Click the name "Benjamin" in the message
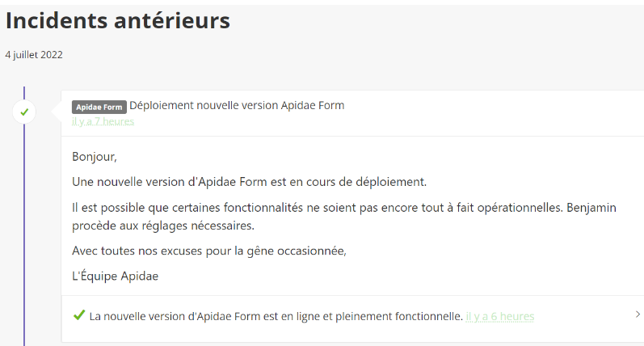Viewport: 644px width, 346px height. pyautogui.click(x=591, y=208)
